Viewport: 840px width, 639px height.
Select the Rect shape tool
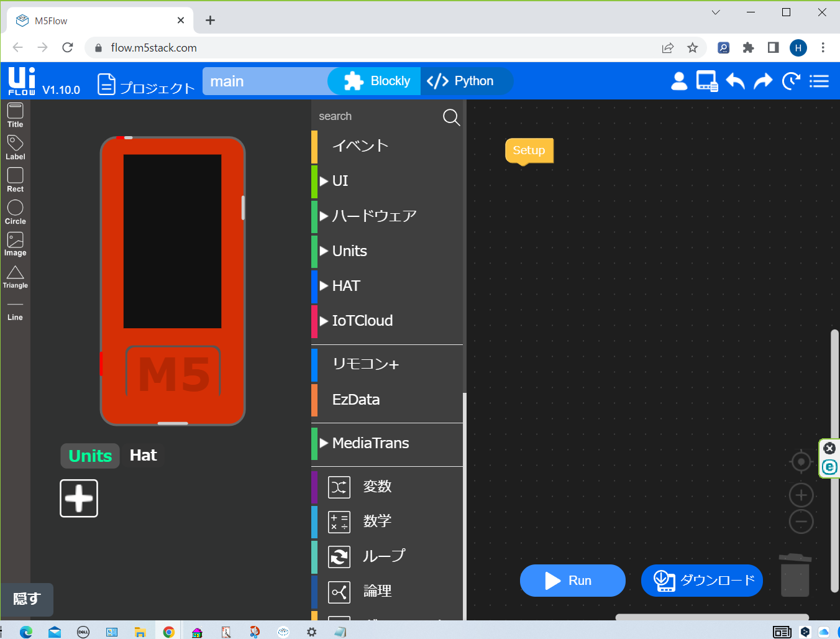click(x=15, y=180)
